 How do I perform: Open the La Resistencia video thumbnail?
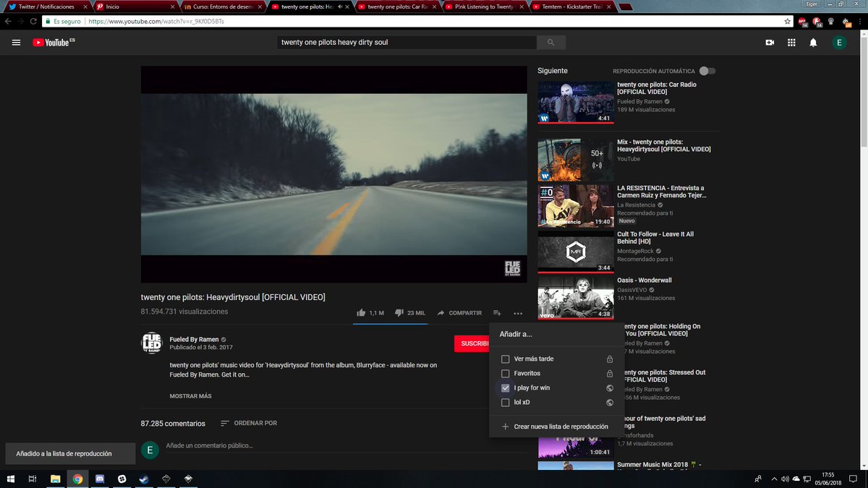575,205
